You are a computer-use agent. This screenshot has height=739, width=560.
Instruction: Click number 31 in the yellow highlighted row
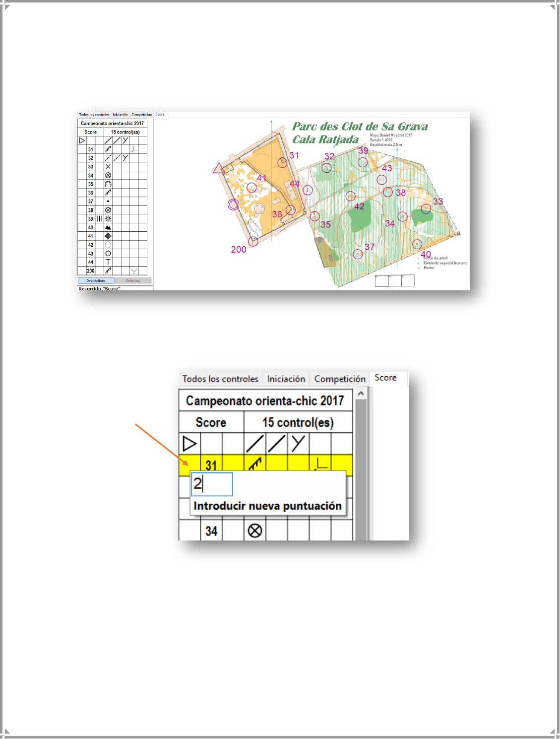point(211,466)
